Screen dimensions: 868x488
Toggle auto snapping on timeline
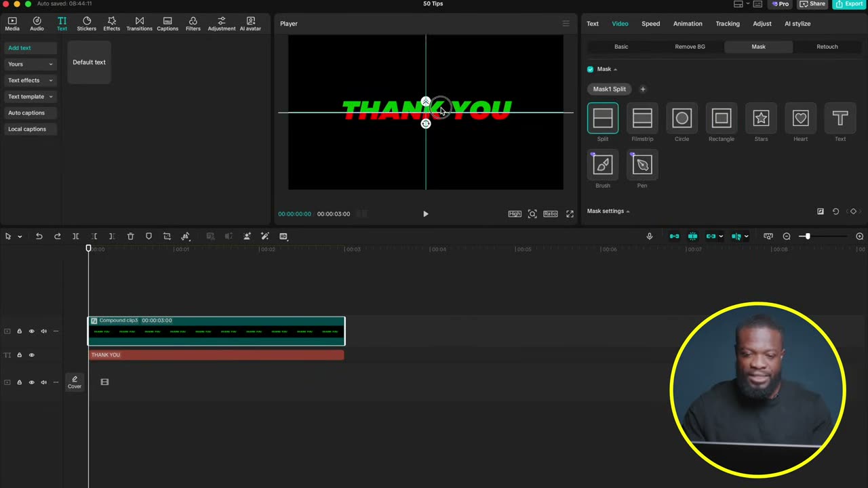(x=692, y=237)
